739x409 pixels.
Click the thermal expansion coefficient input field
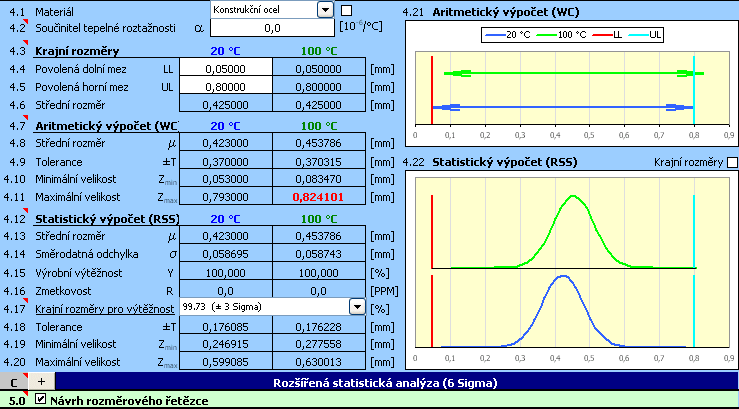click(x=272, y=28)
